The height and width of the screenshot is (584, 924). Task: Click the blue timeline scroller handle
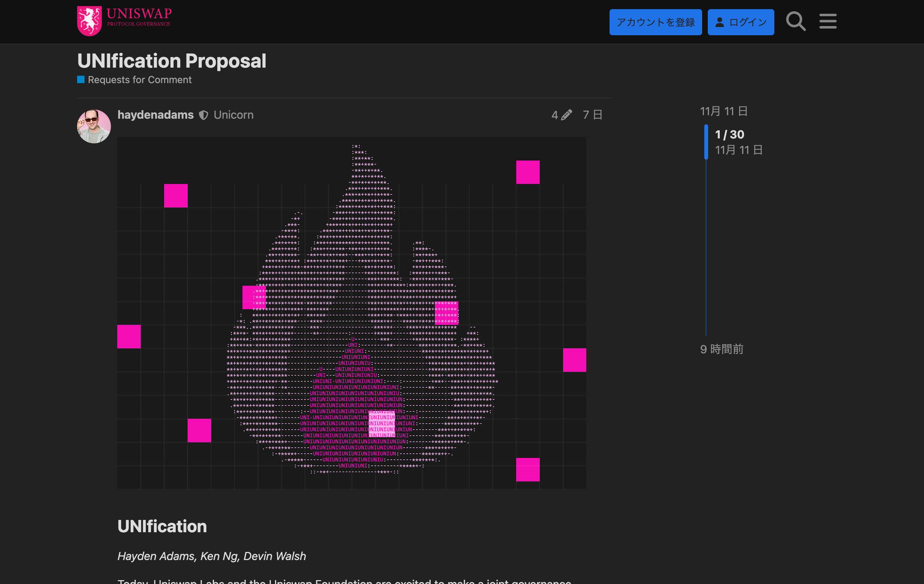tap(706, 142)
